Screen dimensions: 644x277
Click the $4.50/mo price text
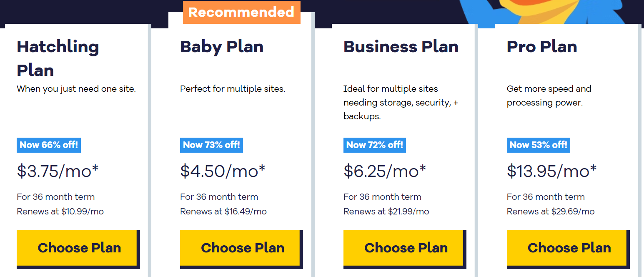click(x=223, y=171)
